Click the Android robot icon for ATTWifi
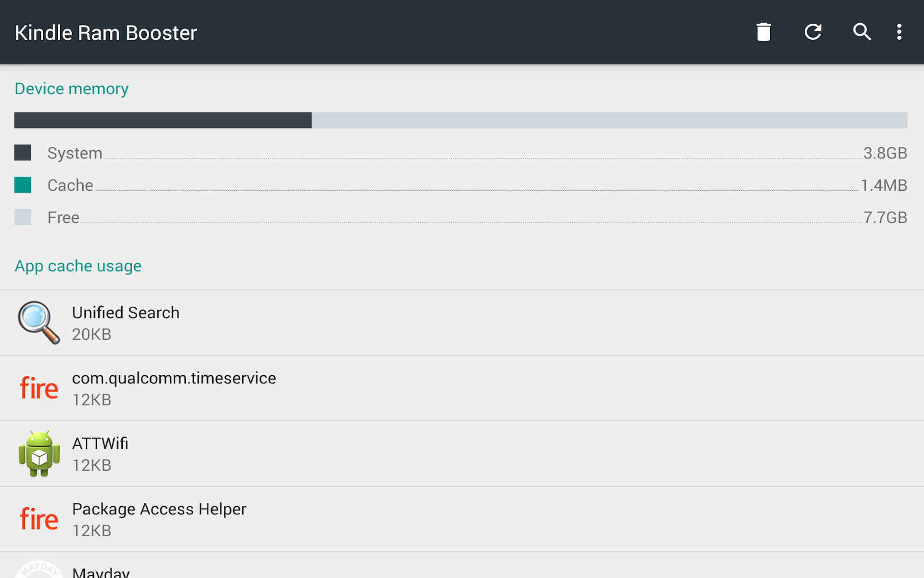The height and width of the screenshot is (578, 924). coord(38,453)
